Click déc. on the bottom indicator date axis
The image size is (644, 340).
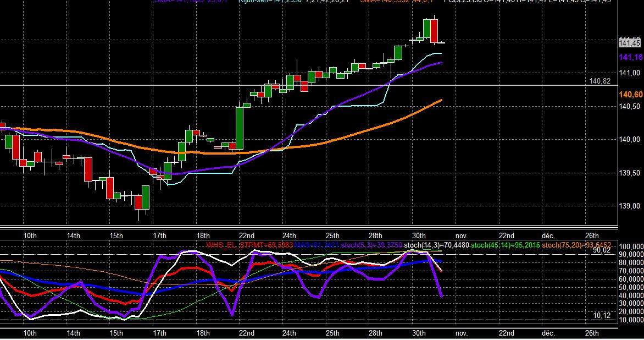[548, 333]
